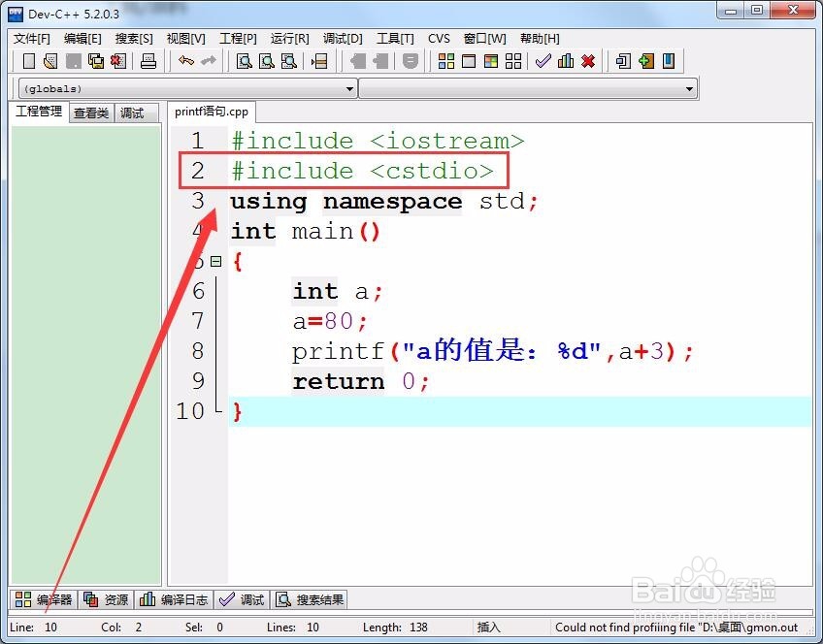823x644 pixels.
Task: Click the Compile and Run colored-window icon
Action: tap(491, 61)
